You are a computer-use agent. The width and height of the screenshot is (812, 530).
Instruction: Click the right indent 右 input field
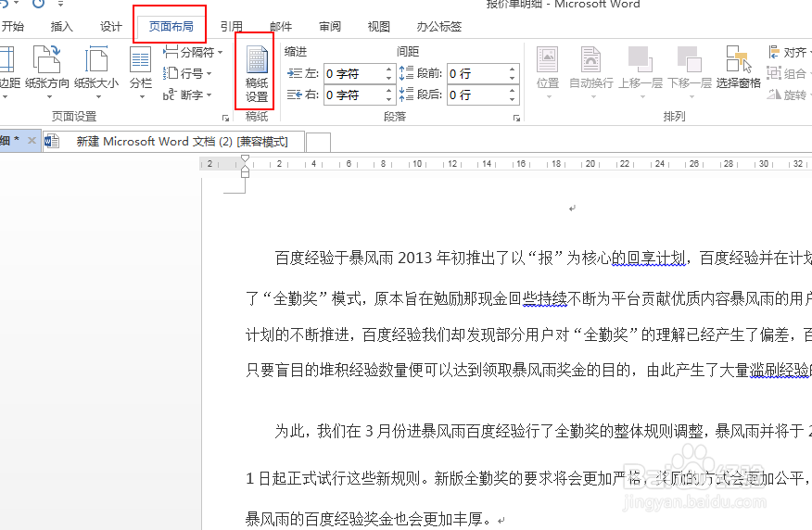[354, 95]
